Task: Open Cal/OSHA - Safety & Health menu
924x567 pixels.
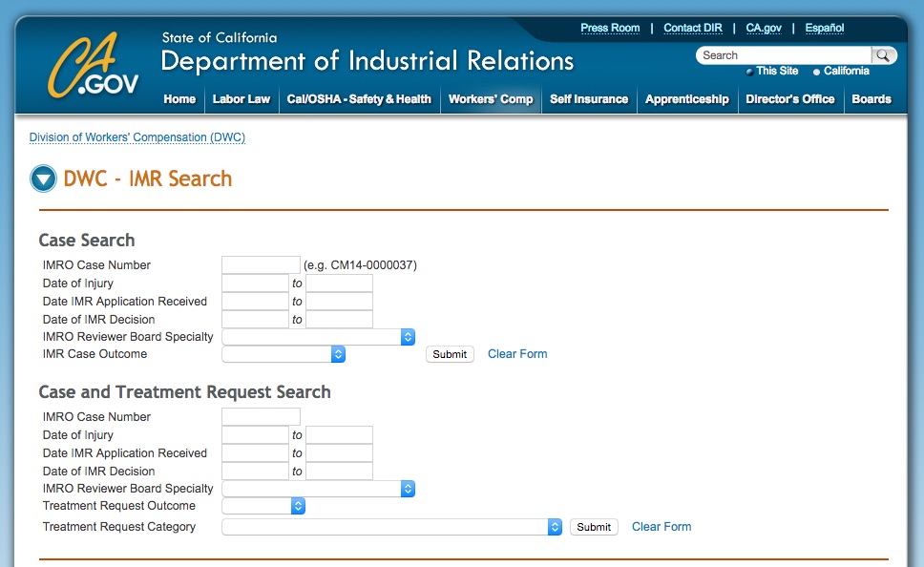Action: [x=359, y=99]
